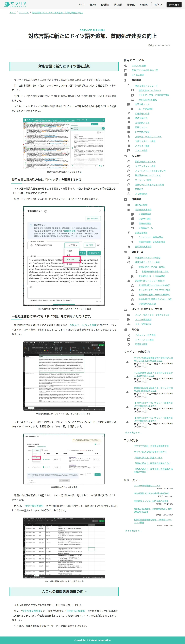Open the トップ item in the top navigation
This screenshot has width=185, height=644.
point(81,5)
